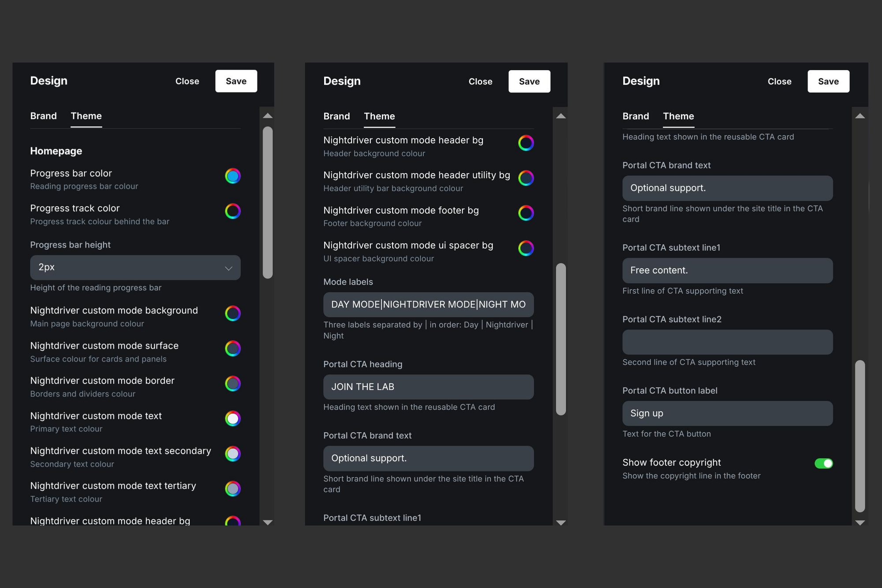This screenshot has height=588, width=882.
Task: Open the Nightdriver custom mode ui spacer bg picker
Action: pos(526,248)
